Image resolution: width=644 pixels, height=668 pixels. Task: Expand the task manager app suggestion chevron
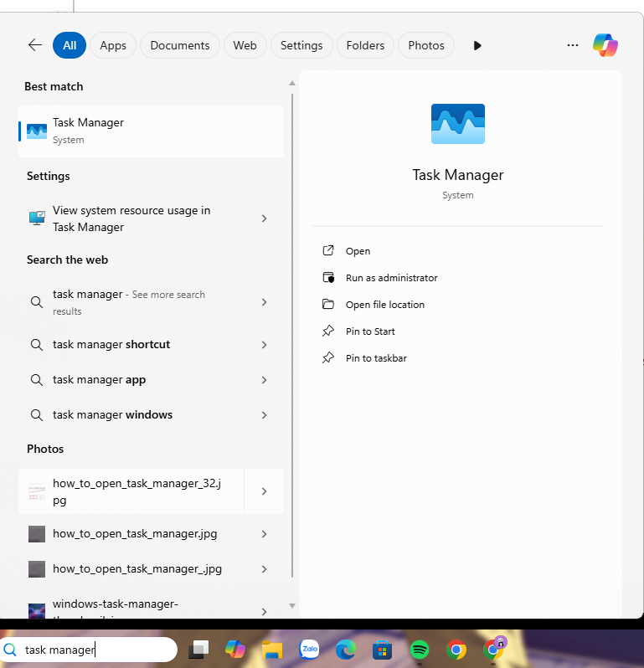[x=265, y=380]
